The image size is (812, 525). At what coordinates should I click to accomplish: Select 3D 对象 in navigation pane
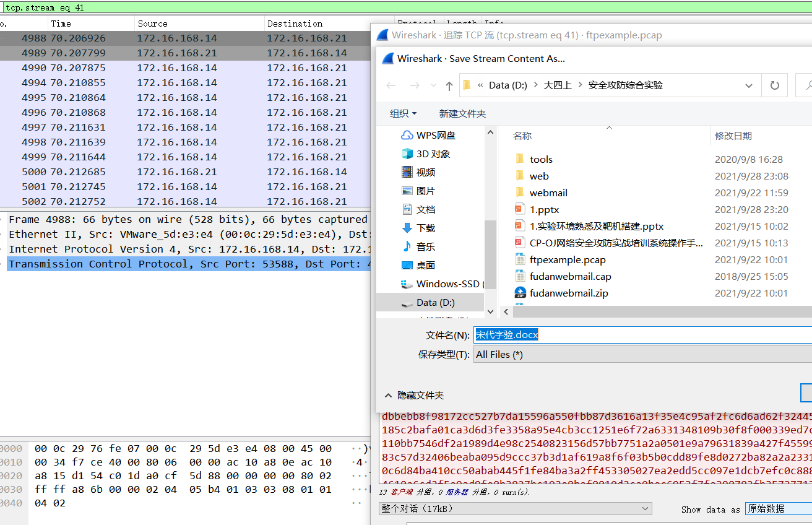[x=426, y=154]
